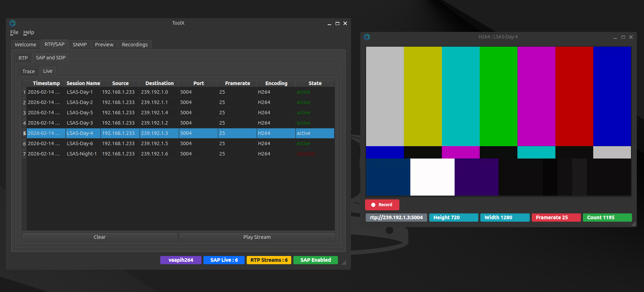Click the ToolX app icon in title bar

[x=13, y=23]
